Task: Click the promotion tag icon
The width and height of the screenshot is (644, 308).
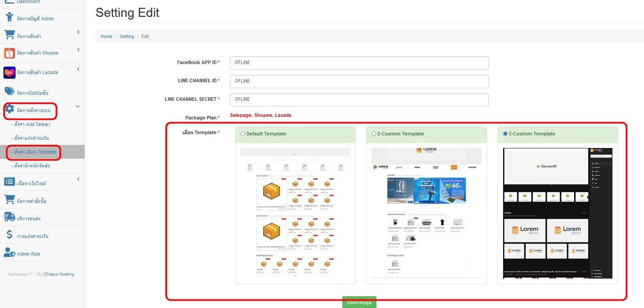Action: coord(10,92)
